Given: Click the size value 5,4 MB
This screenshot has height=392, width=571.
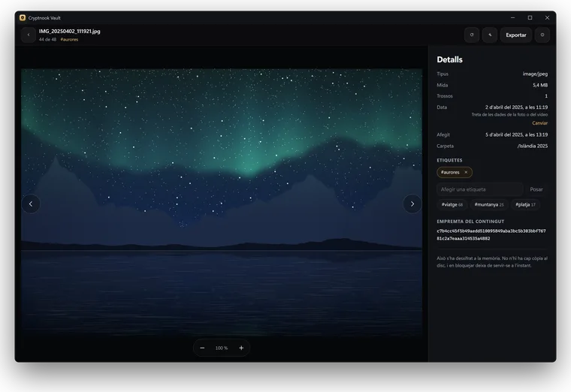Looking at the screenshot, I should (540, 85).
